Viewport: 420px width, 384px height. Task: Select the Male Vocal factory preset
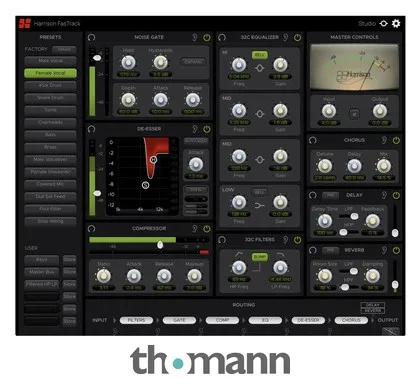coord(50,61)
